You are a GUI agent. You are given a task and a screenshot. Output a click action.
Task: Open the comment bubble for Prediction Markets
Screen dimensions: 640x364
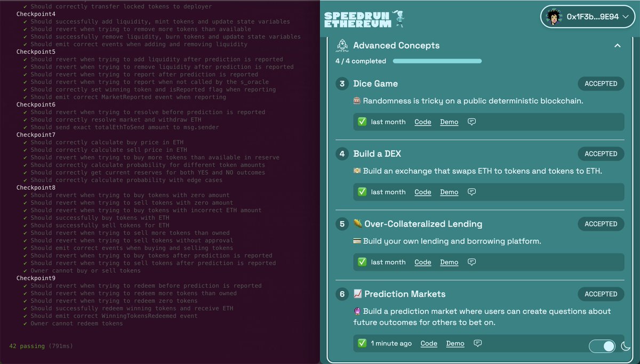click(477, 343)
